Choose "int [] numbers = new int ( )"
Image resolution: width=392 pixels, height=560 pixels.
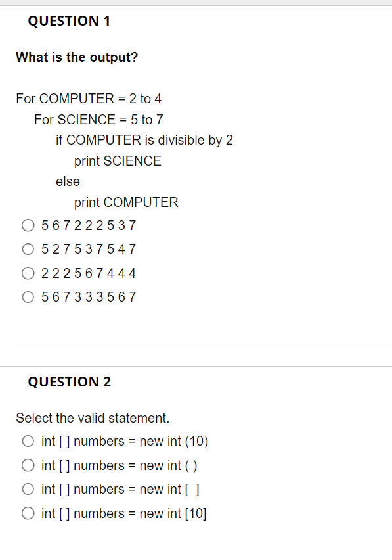pyautogui.click(x=28, y=465)
